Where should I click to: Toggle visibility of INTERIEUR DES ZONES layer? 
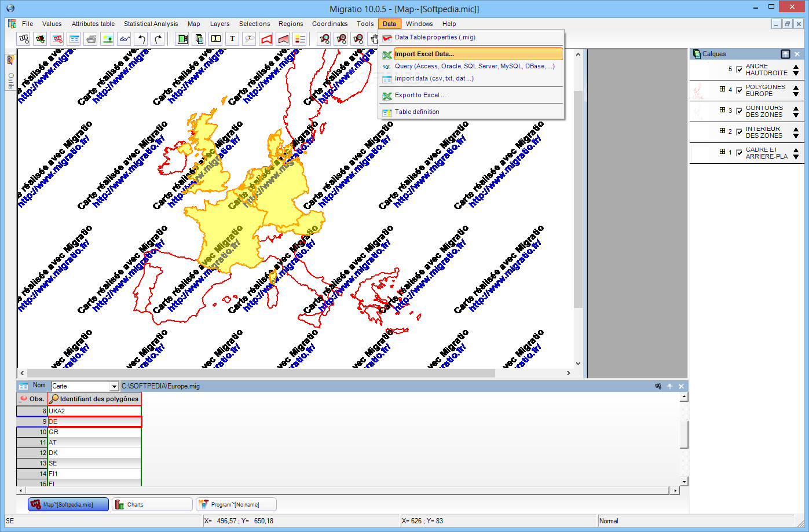(739, 132)
